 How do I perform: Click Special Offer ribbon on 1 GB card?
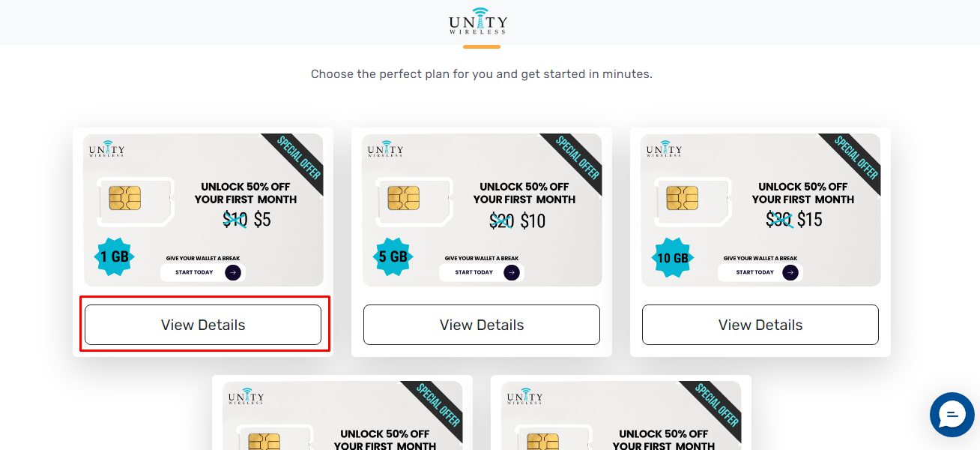tap(297, 160)
